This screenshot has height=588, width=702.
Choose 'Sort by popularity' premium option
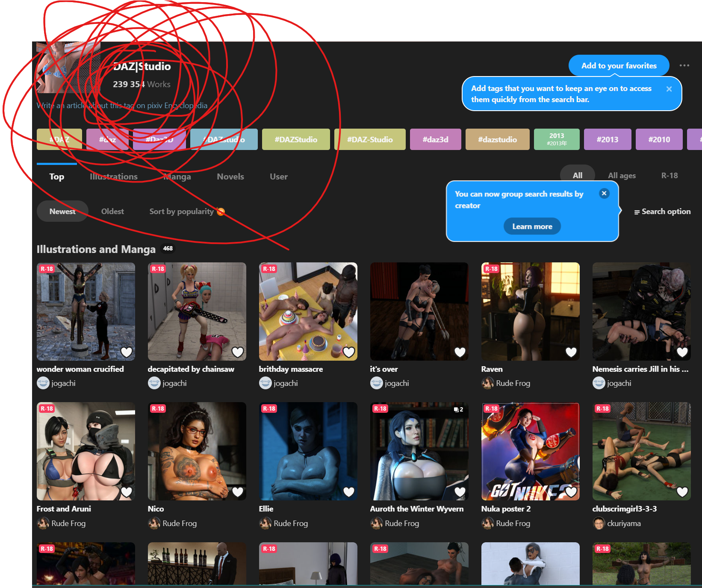click(x=187, y=211)
